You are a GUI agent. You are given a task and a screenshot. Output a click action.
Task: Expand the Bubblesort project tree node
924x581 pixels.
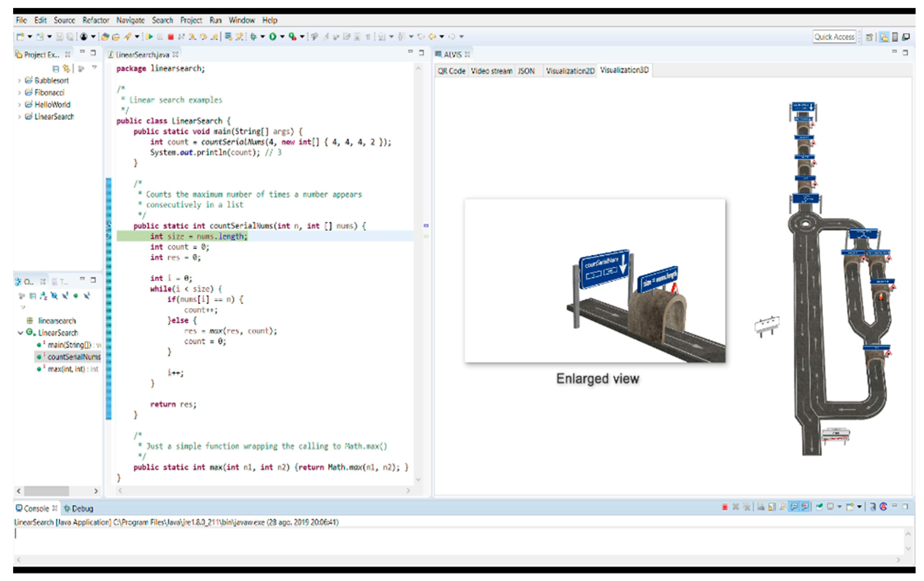(19, 81)
